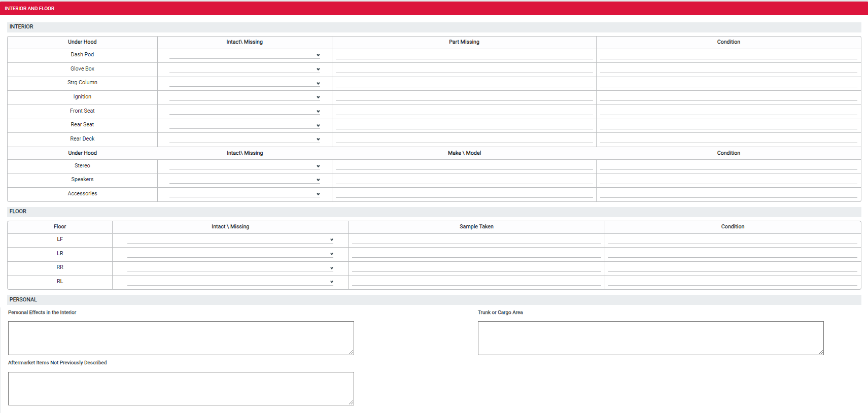The width and height of the screenshot is (868, 413).
Task: Open the Glove Box Intact\Missing dropdown
Action: pos(245,69)
